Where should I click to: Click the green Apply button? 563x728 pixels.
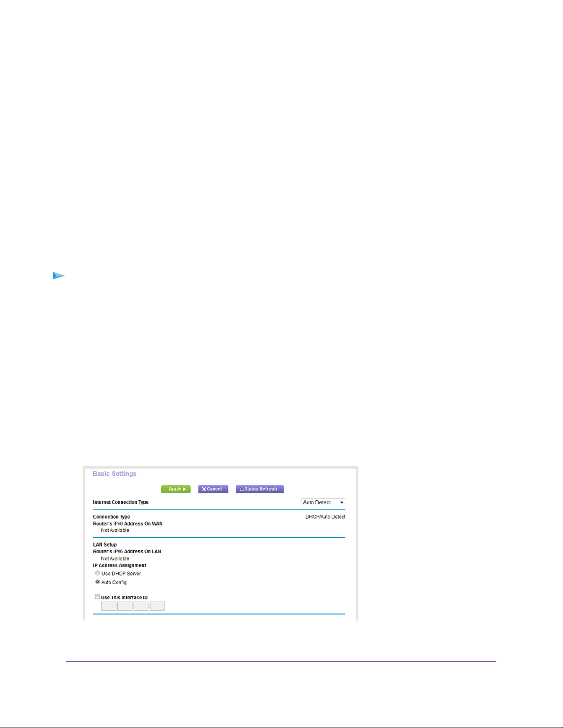tap(176, 489)
